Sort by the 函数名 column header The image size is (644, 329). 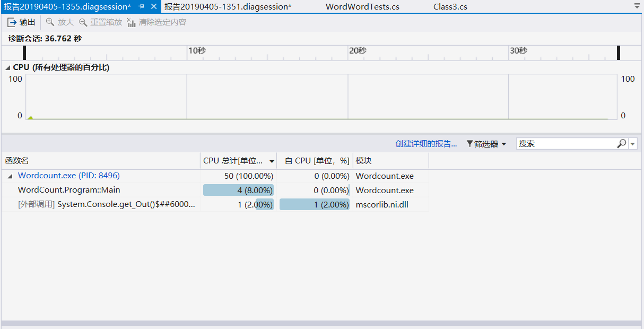coord(101,161)
